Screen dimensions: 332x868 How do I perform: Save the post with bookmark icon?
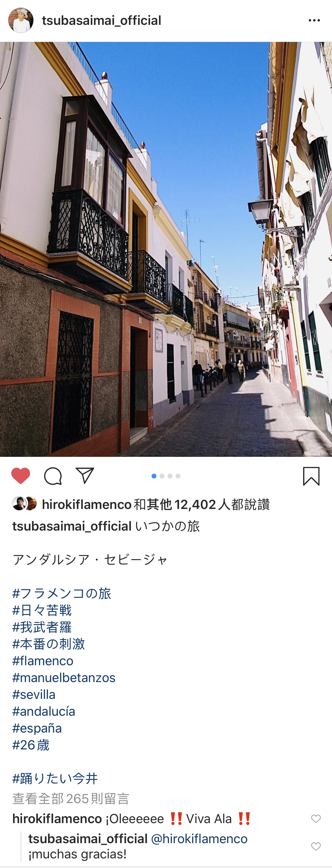pos(311,476)
